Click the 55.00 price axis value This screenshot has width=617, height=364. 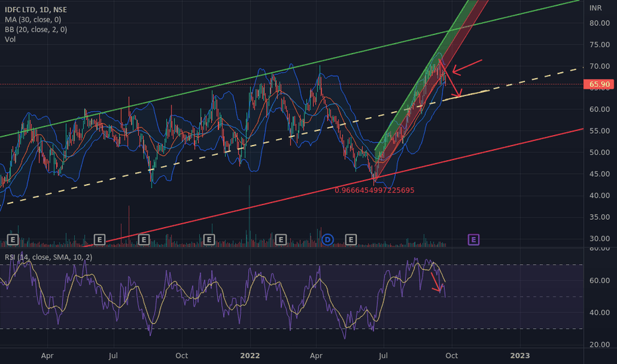pyautogui.click(x=600, y=130)
